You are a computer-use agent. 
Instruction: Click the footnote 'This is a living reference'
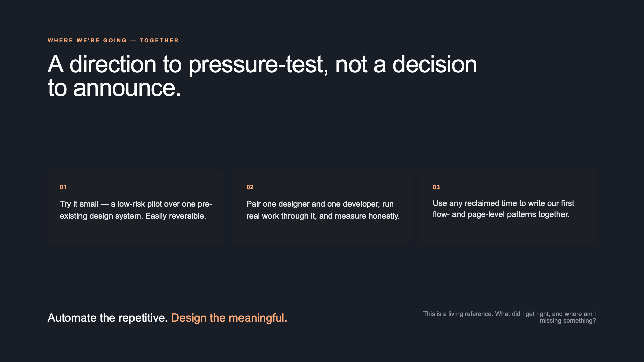458,314
